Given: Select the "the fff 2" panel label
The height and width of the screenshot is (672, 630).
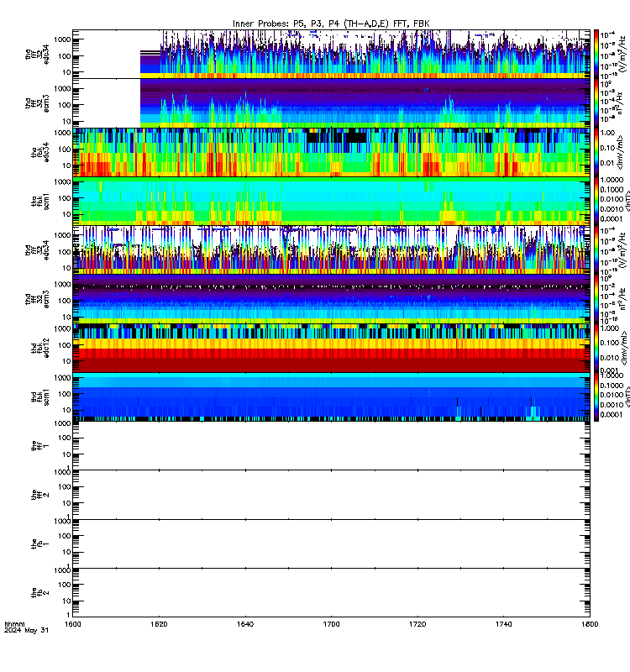Looking at the screenshot, I should [x=40, y=495].
